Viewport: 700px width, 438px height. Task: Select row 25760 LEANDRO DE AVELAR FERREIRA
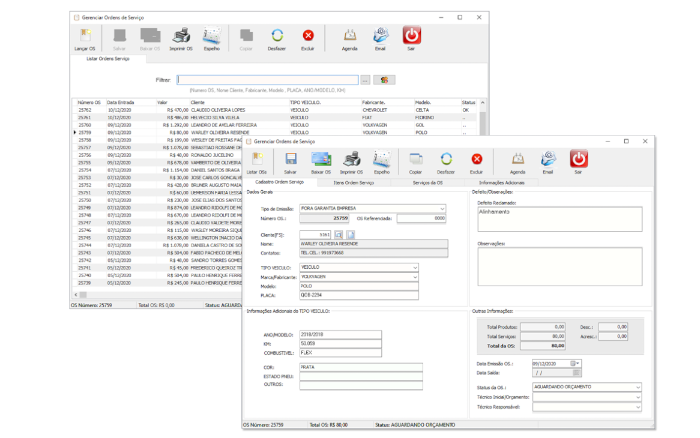(275, 125)
